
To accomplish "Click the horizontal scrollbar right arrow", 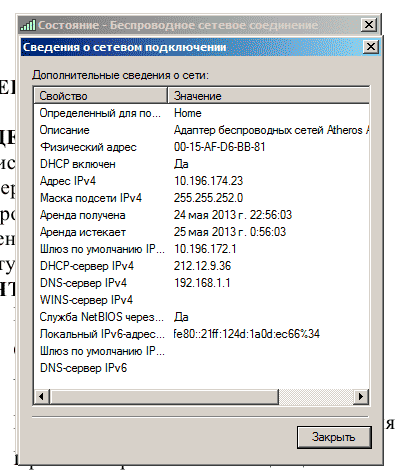I will pyautogui.click(x=361, y=397).
